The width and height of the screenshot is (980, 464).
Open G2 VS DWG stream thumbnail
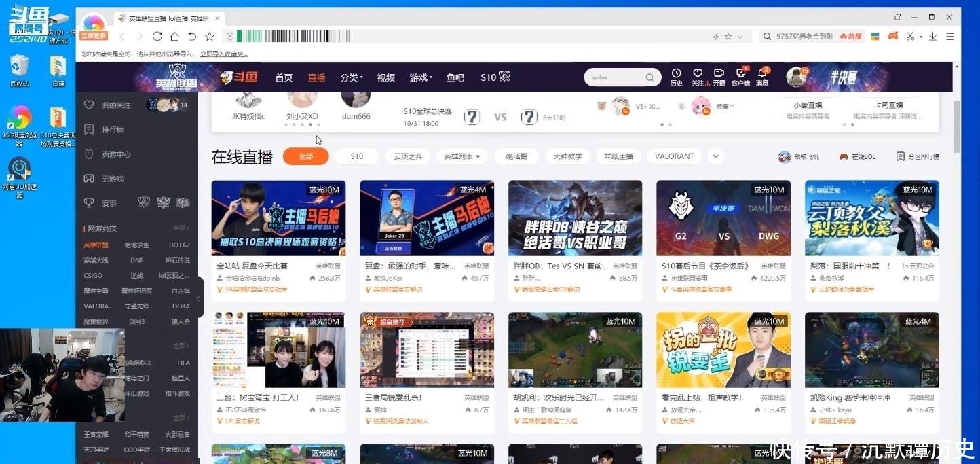723,218
